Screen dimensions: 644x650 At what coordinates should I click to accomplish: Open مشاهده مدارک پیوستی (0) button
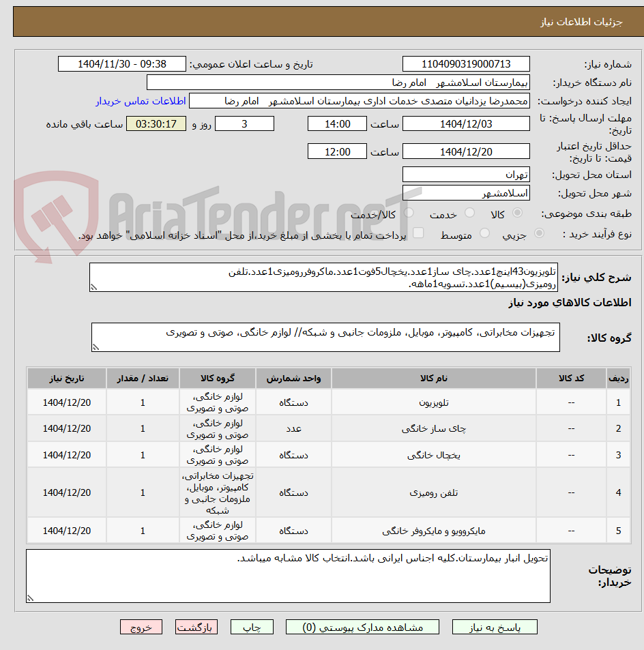pyautogui.click(x=362, y=627)
